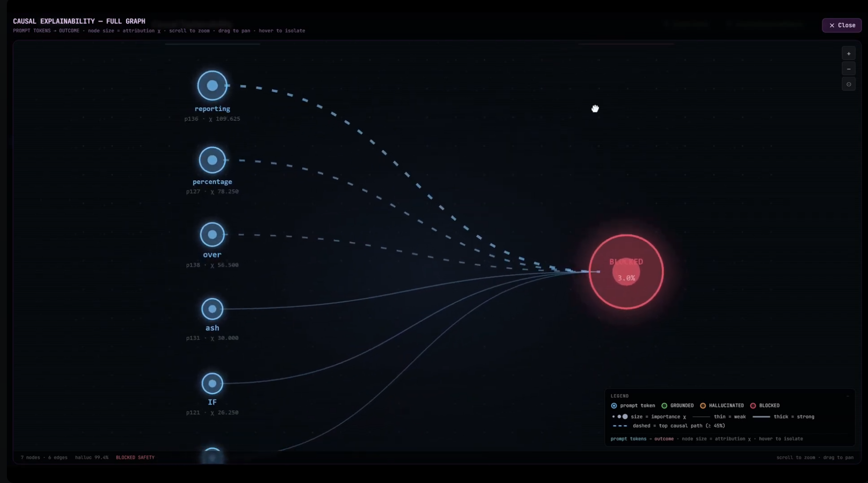868x483 pixels.
Task: Click the 'over' node label
Action: click(x=212, y=255)
